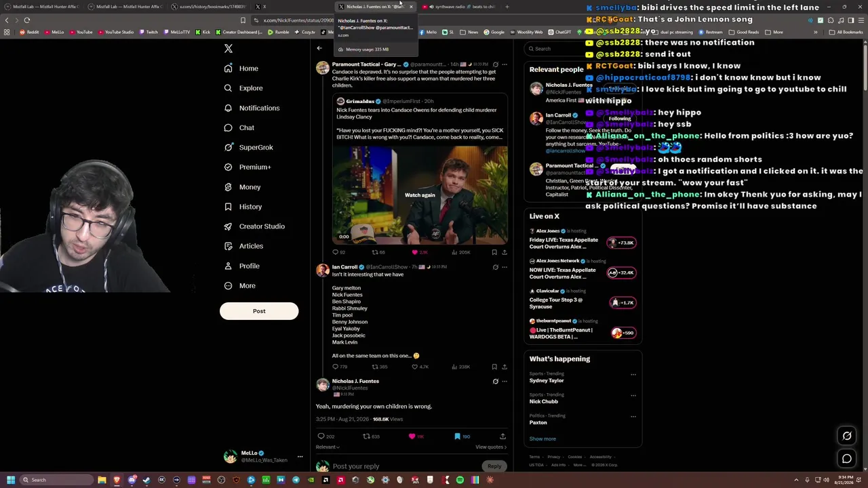Open more options on Ian Carroll post
868x488 pixels.
pyautogui.click(x=505, y=267)
